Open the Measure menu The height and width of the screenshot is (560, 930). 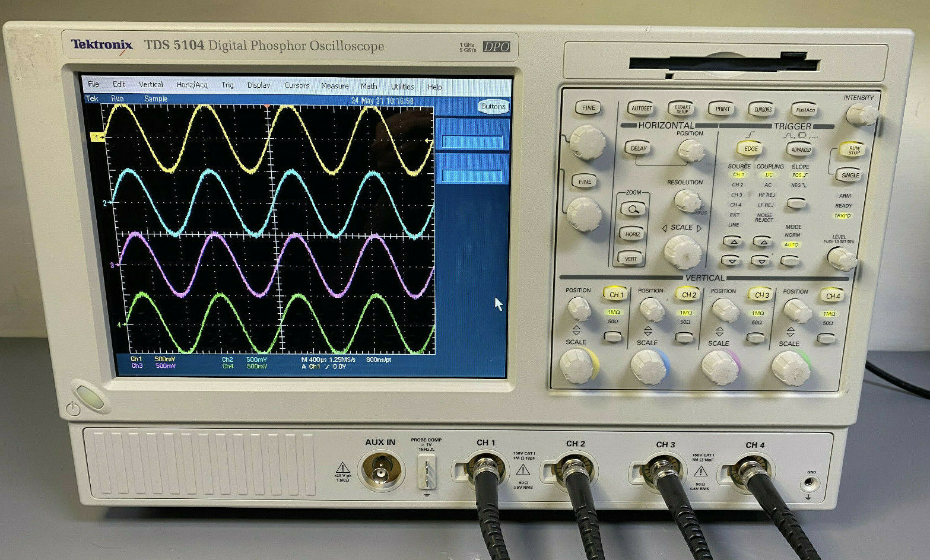click(x=335, y=86)
